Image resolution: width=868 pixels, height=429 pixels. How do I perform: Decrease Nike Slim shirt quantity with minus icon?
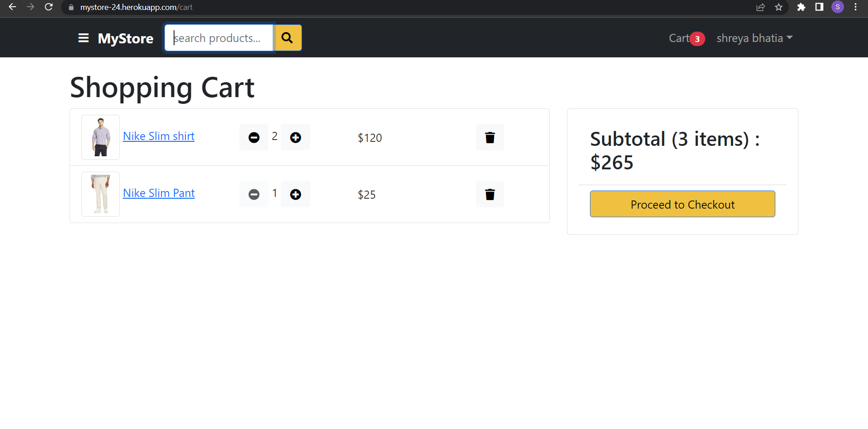[254, 137]
